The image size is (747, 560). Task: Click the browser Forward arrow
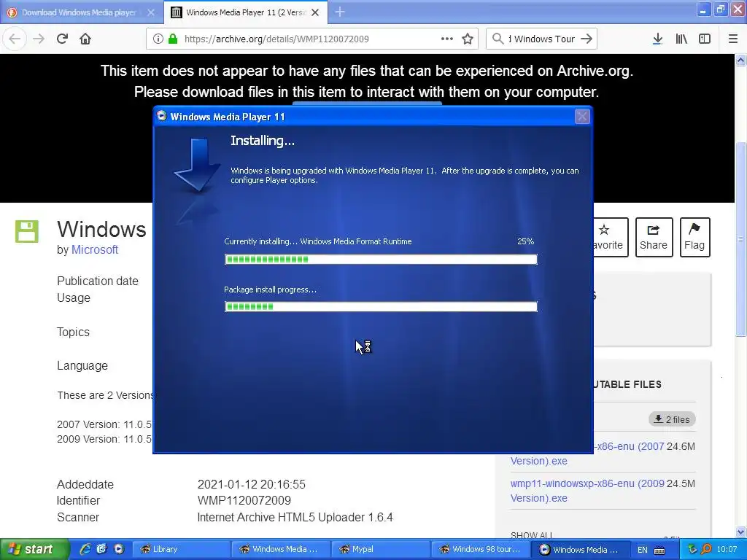[39, 39]
